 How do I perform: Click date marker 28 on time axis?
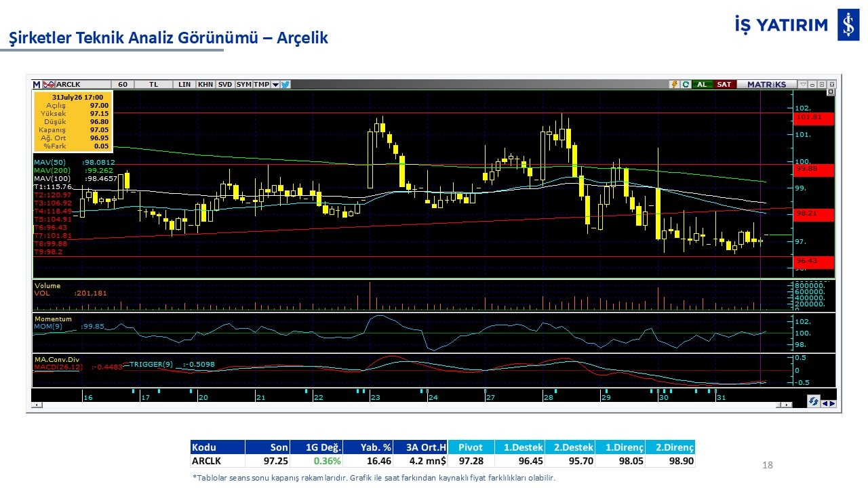pos(548,397)
